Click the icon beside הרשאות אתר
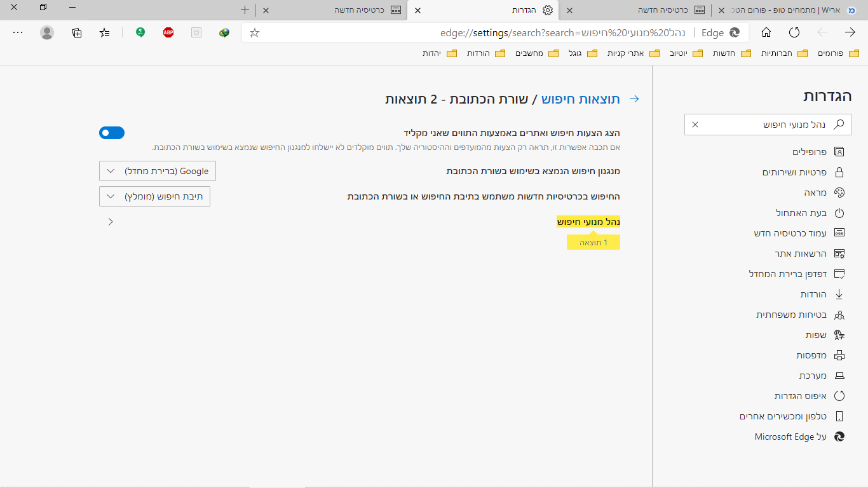The width and height of the screenshot is (868, 488). point(839,254)
